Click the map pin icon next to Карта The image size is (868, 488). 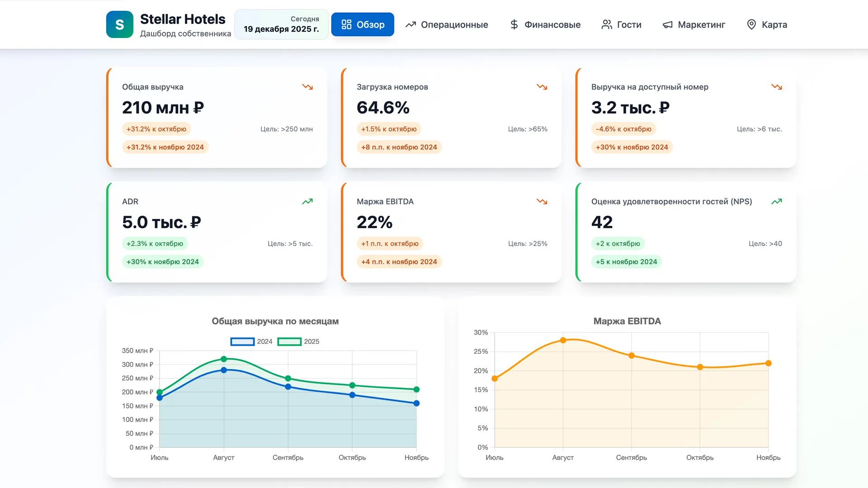coord(751,24)
